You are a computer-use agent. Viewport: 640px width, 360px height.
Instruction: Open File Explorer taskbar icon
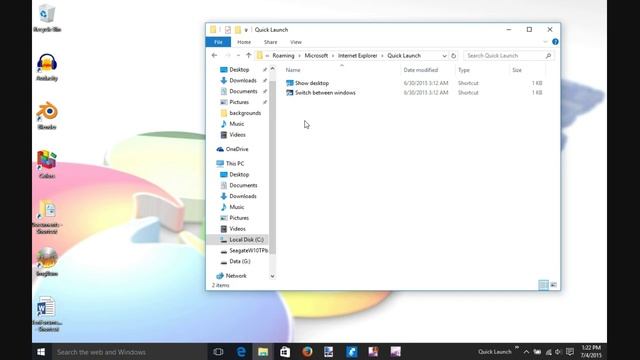coord(263,352)
